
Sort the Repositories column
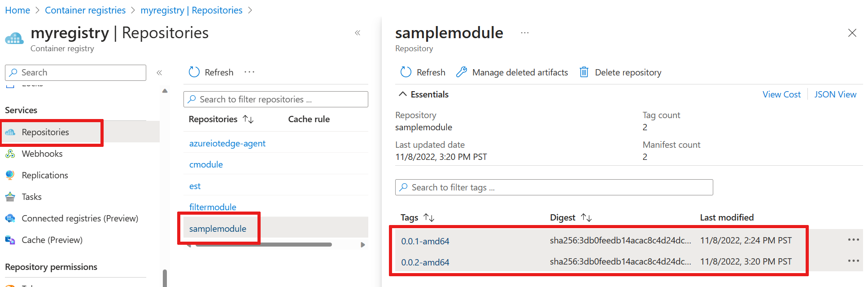click(249, 119)
